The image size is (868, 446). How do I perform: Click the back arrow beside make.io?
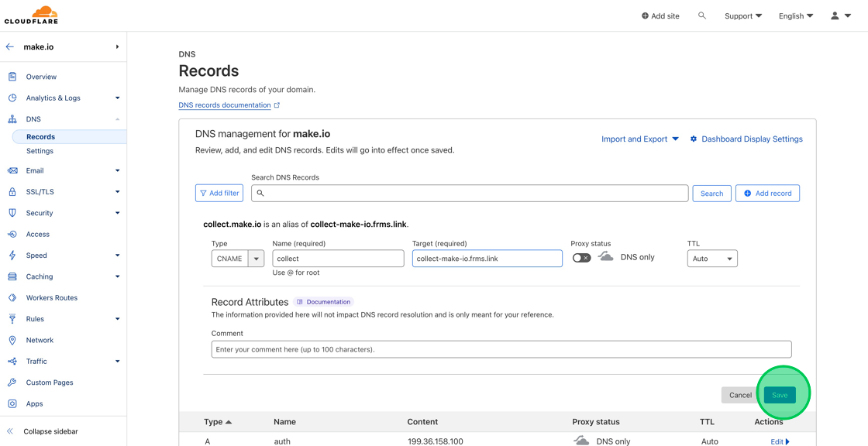coord(11,46)
